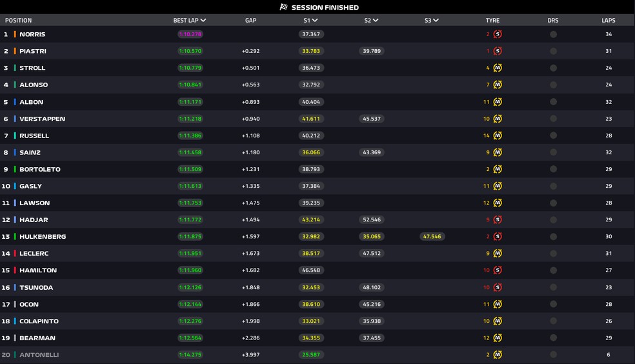Click Hadjar's S2 time 52.546

click(x=372, y=220)
